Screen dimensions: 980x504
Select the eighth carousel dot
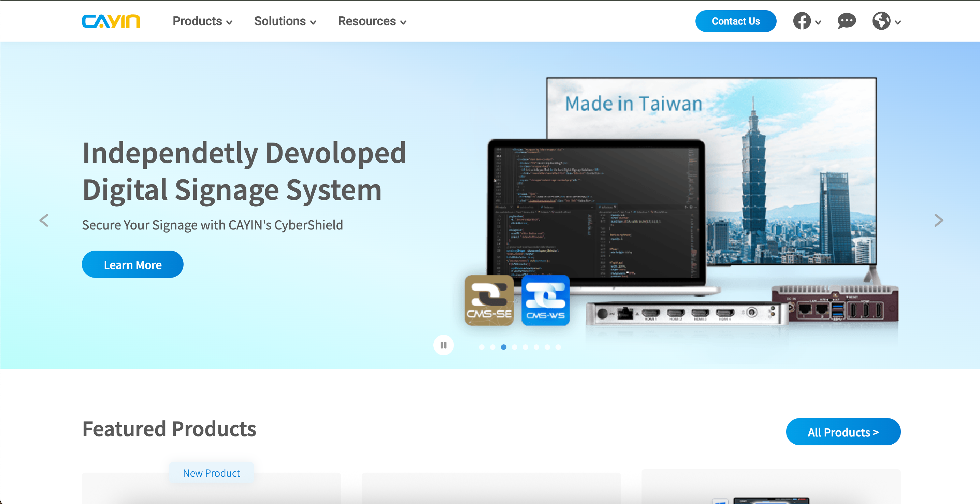pos(558,347)
